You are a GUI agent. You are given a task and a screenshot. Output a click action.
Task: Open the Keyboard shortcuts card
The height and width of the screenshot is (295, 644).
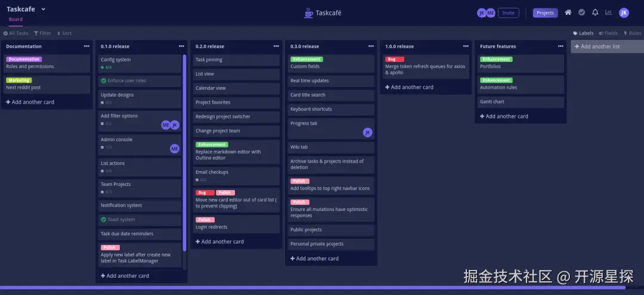pos(331,110)
